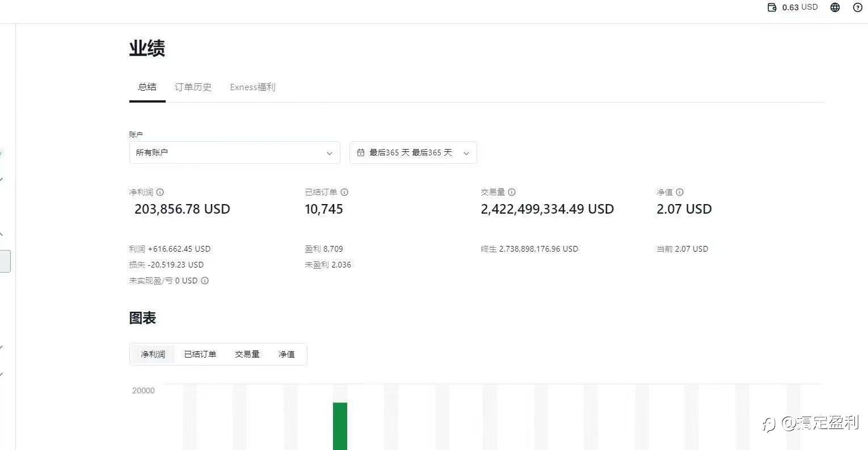Open the wallet balance icon

(772, 7)
